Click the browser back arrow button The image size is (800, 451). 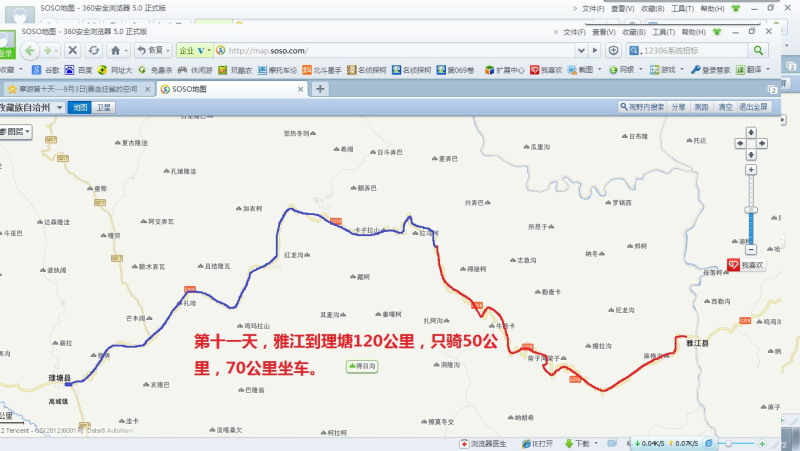[32, 50]
